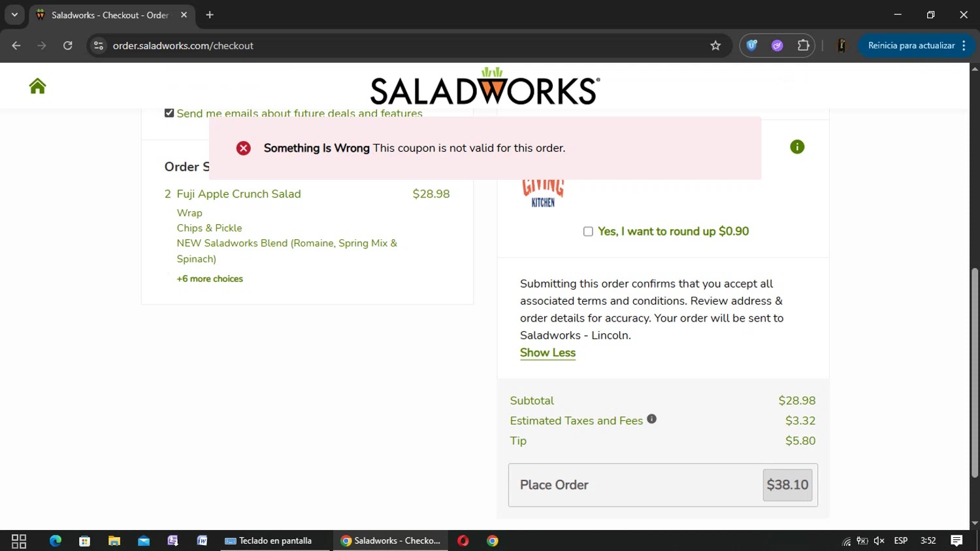980x551 pixels.
Task: Open Chrome menu three dots
Action: click(964, 46)
